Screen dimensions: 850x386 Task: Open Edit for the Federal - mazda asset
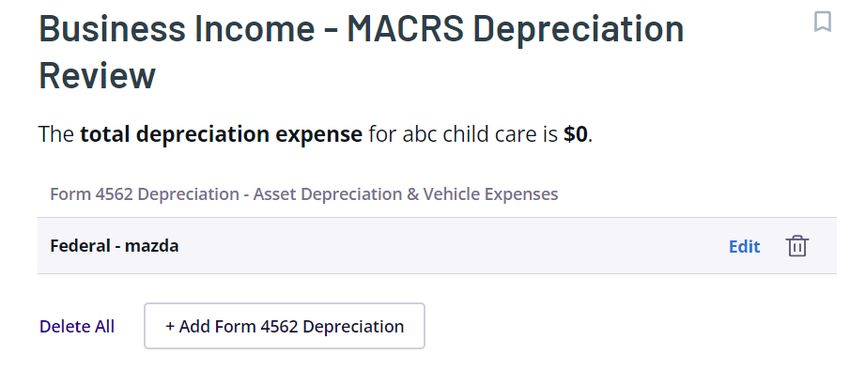744,247
